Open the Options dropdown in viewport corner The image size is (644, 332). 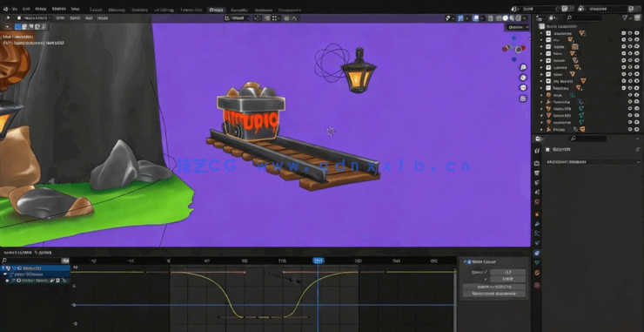(517, 27)
